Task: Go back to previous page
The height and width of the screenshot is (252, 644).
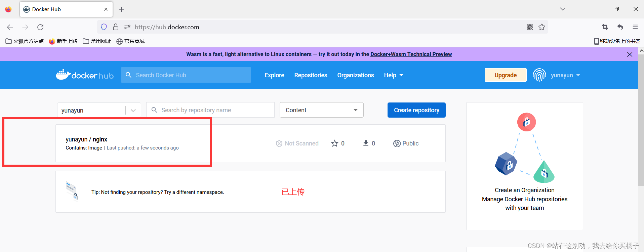Action: pyautogui.click(x=10, y=27)
